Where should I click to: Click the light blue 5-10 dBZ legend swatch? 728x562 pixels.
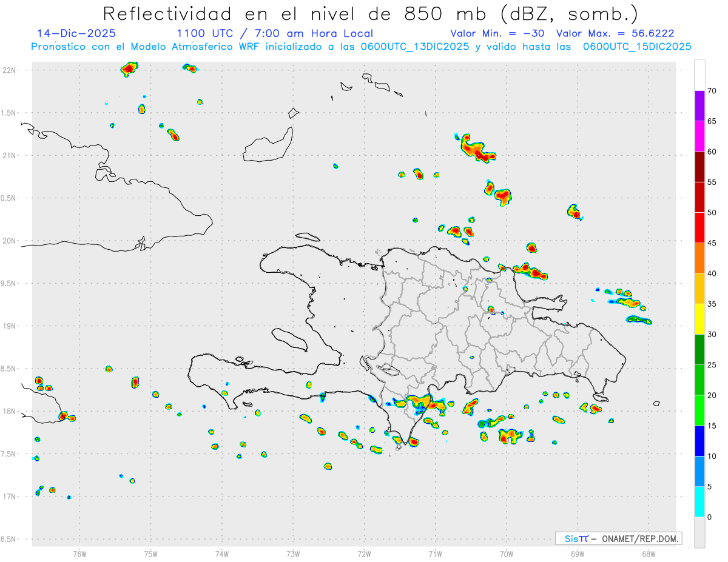(699, 472)
